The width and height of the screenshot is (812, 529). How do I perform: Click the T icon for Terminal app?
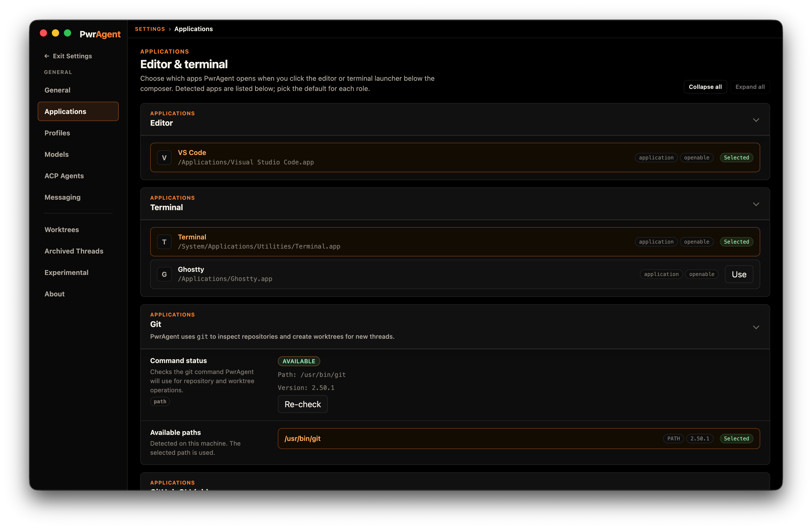(164, 242)
